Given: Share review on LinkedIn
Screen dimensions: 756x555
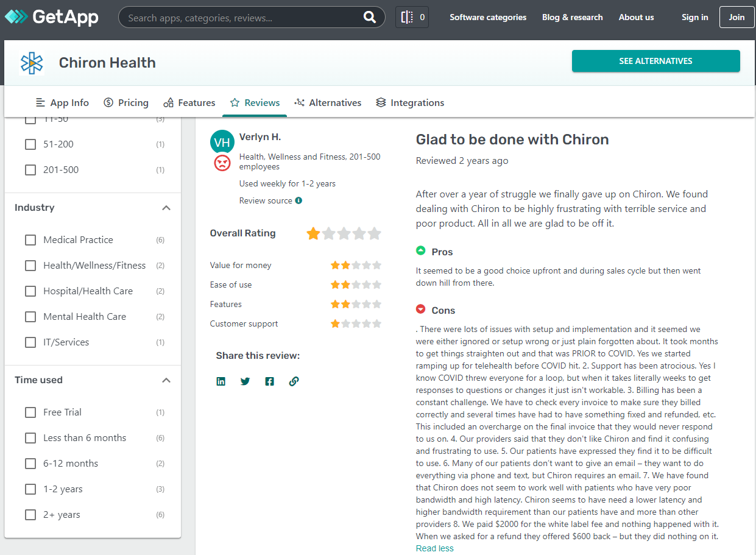Looking at the screenshot, I should [x=221, y=381].
